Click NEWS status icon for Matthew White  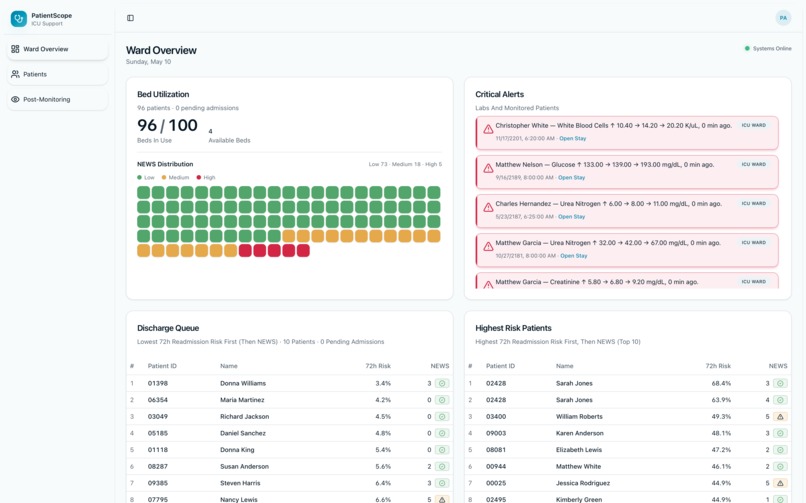pyautogui.click(x=780, y=467)
